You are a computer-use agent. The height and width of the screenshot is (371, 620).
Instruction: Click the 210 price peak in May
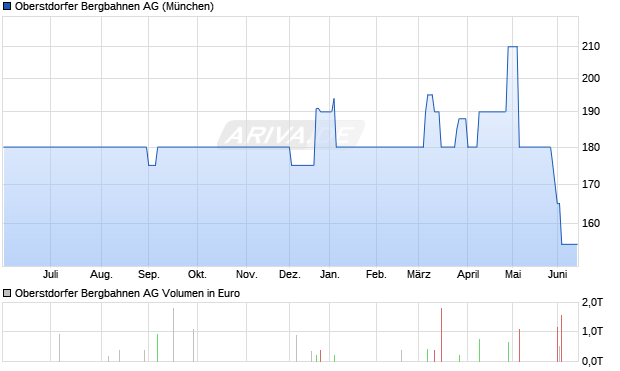pyautogui.click(x=512, y=47)
